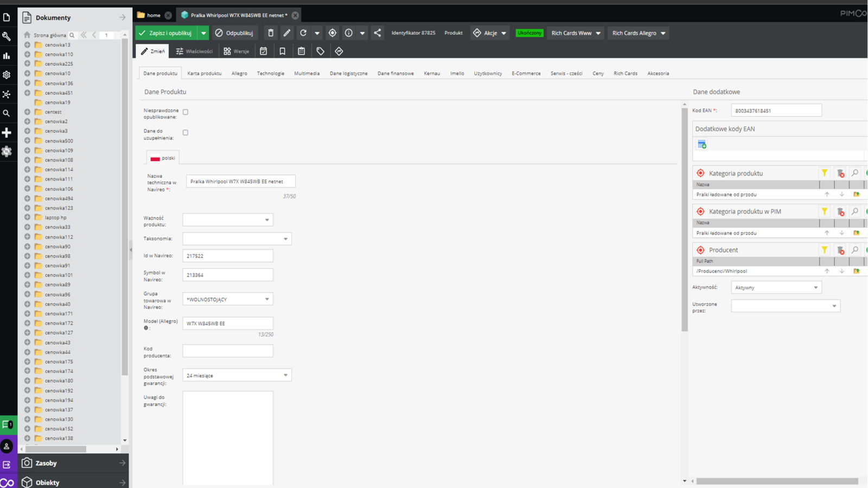Click the rename pencil icon in toolbar
This screenshot has width=868, height=488.
pyautogui.click(x=287, y=33)
